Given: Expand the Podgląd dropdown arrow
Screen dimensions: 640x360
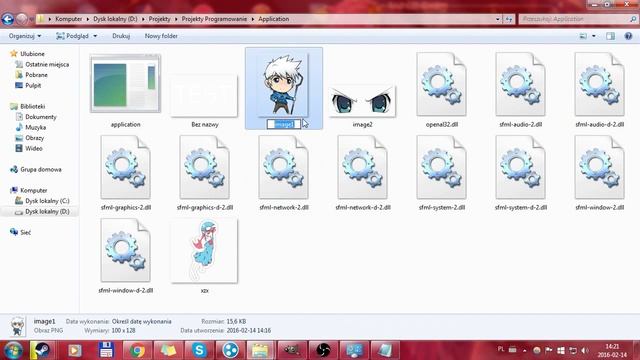Looking at the screenshot, I should pyautogui.click(x=95, y=36).
